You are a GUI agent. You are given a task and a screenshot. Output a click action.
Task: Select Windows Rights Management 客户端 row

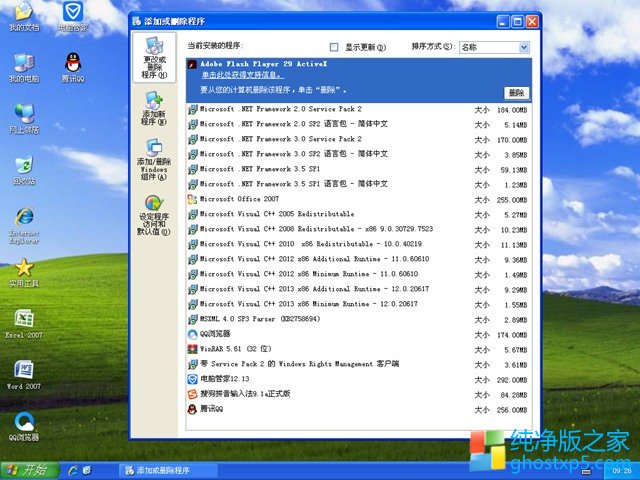pos(358,364)
